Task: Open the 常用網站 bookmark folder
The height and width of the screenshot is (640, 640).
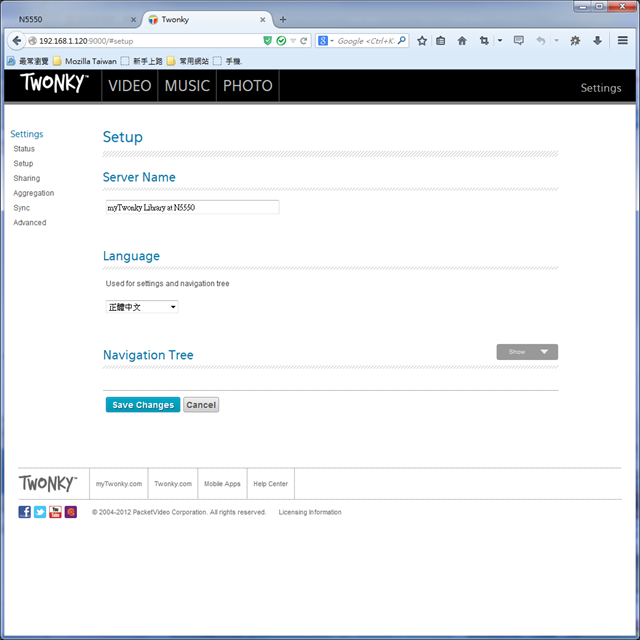Action: (x=188, y=61)
